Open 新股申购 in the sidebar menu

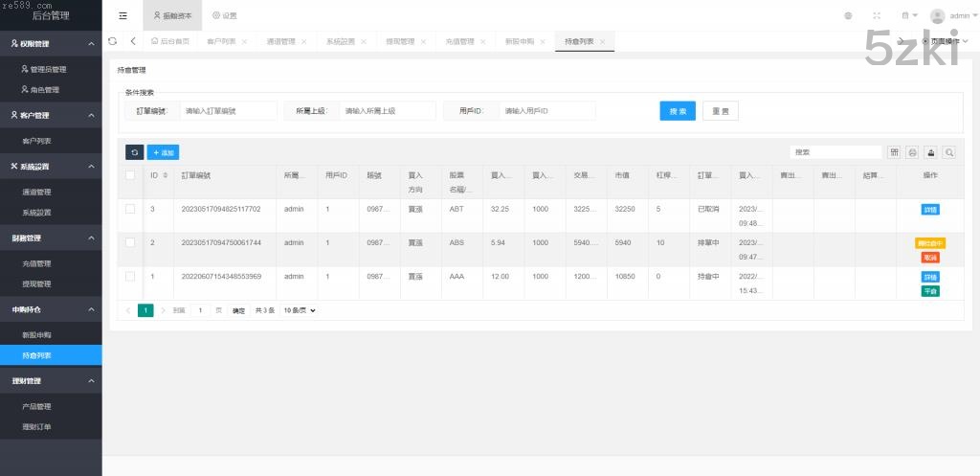[36, 335]
